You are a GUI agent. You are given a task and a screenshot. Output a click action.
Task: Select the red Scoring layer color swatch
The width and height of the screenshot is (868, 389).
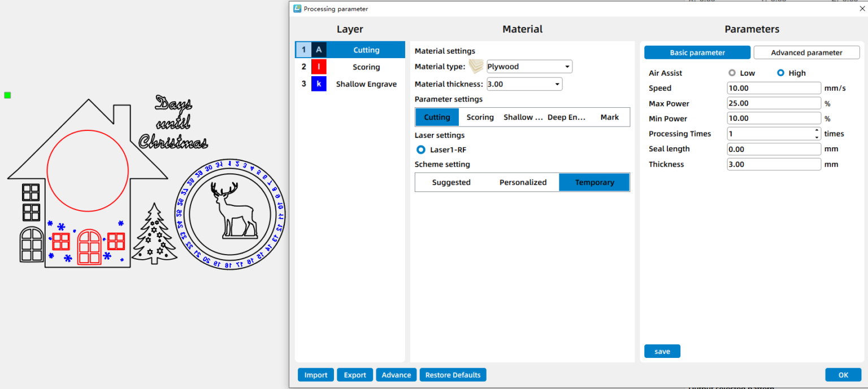pos(319,67)
